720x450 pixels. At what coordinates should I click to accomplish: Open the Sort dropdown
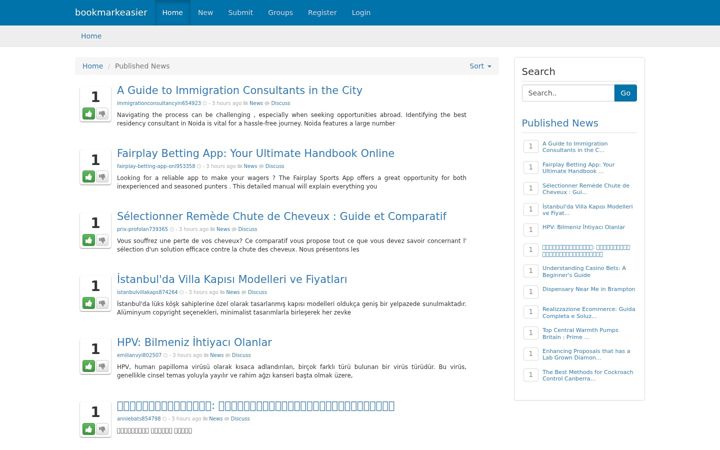click(x=480, y=66)
